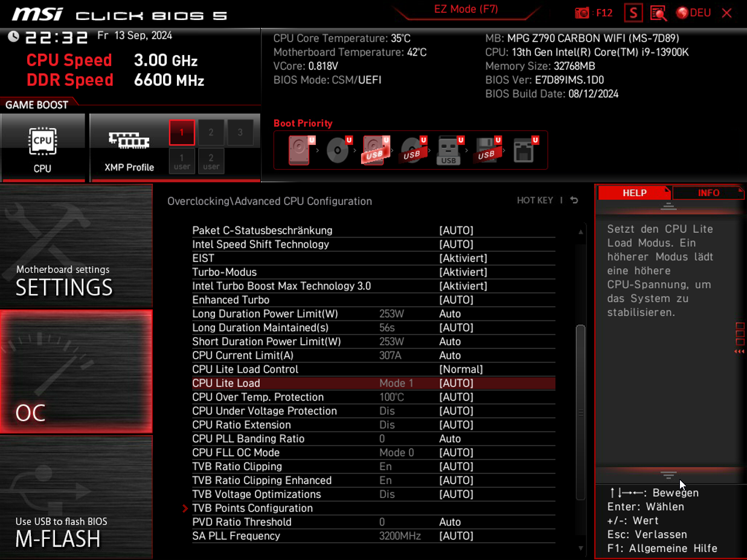The width and height of the screenshot is (747, 560).
Task: Select USB hard drive boot device icon
Action: click(x=375, y=150)
